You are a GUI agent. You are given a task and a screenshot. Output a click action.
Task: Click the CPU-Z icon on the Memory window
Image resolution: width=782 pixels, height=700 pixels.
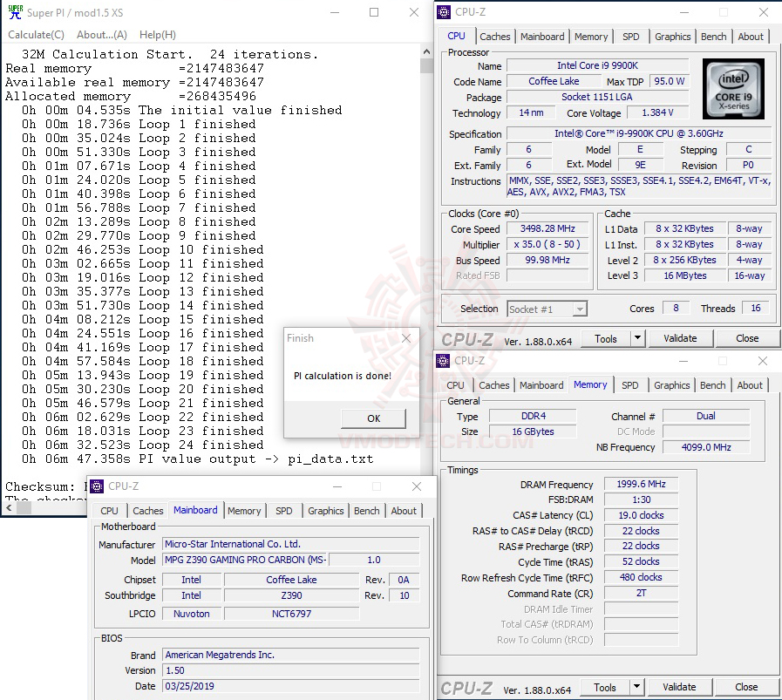(x=444, y=360)
